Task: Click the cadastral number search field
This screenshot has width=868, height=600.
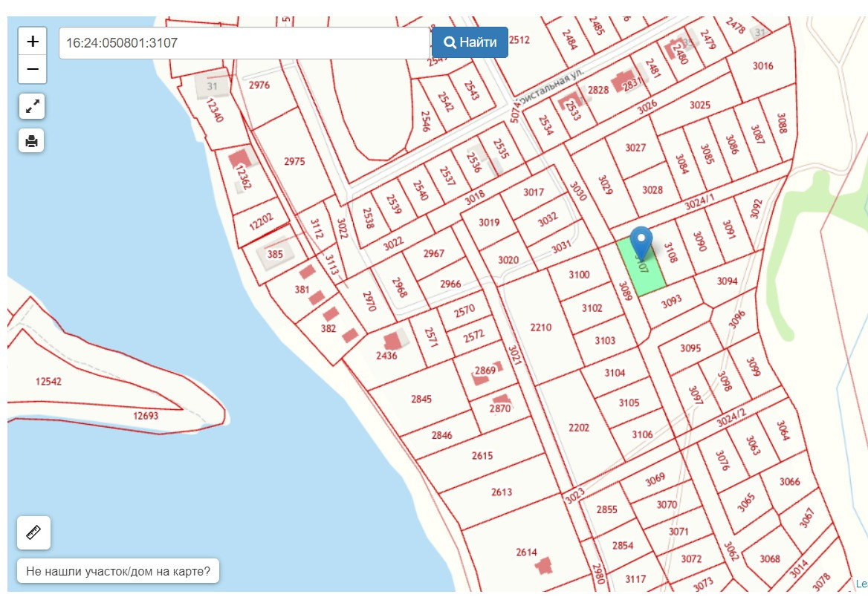Action: click(x=244, y=42)
